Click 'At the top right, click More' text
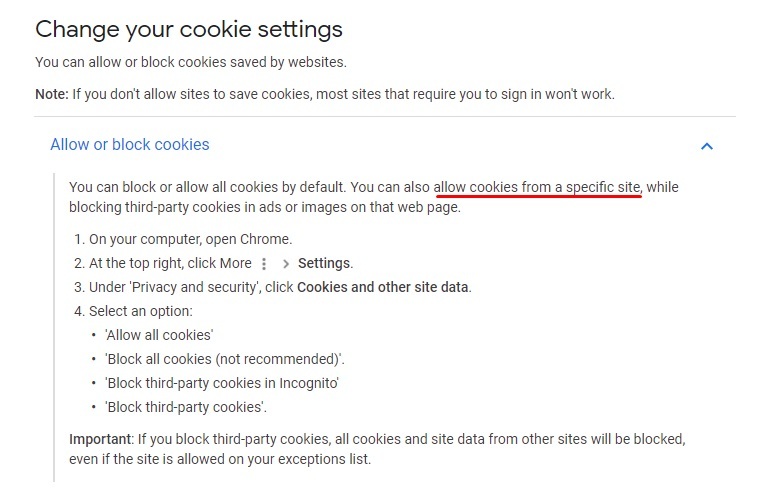779x494 pixels. point(170,263)
